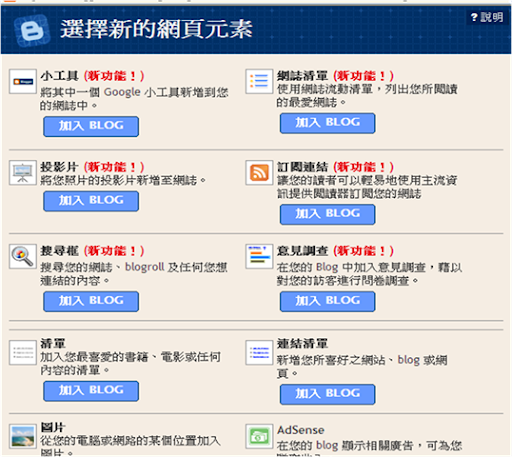
Task: Select the 圖片 title text
Action: pos(53,427)
